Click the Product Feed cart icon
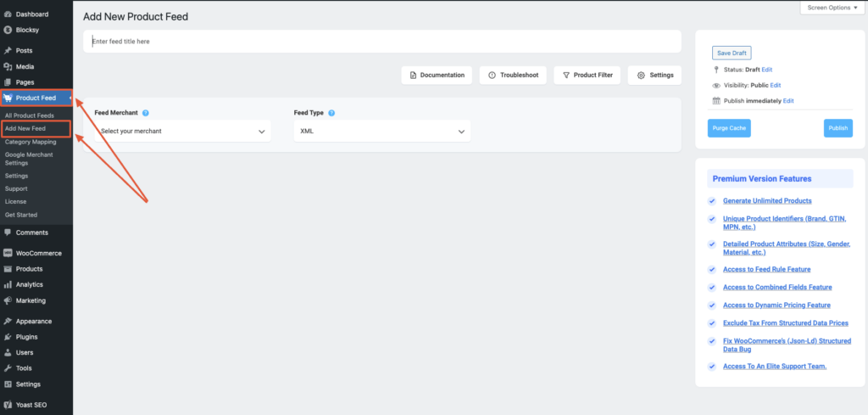Screen dimensions: 868x415 tap(8, 98)
